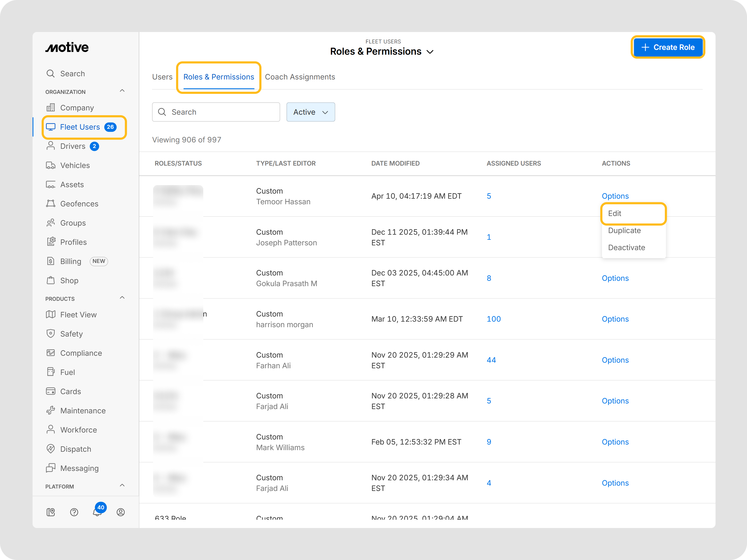Select Deactivate in the options menu
This screenshot has width=747, height=560.
[x=626, y=247]
